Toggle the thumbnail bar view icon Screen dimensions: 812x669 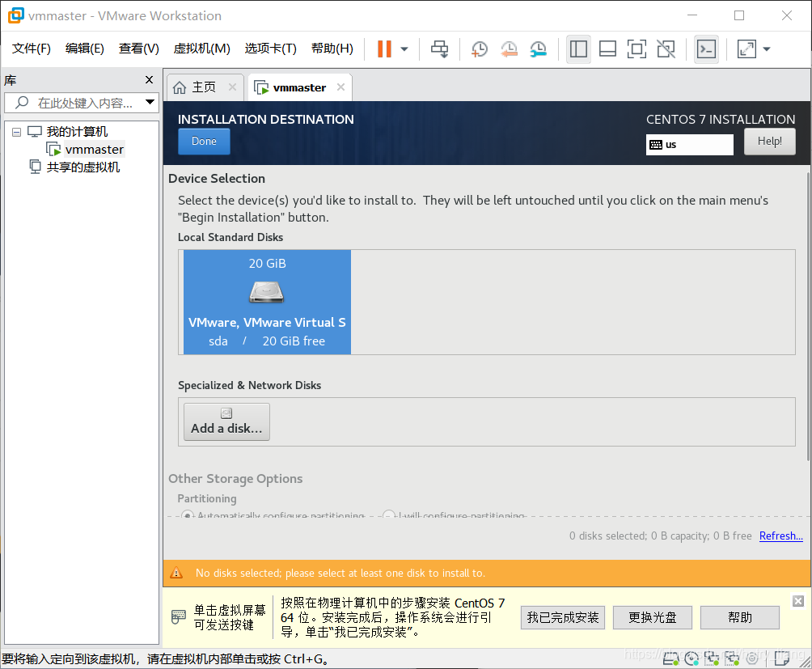tap(607, 49)
